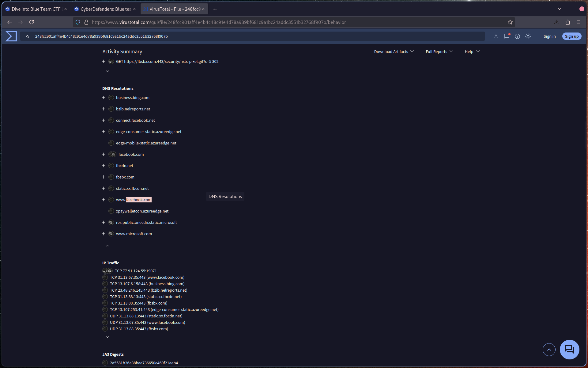Close the CyberDefenders browser tab
This screenshot has width=588, height=368.
134,9
